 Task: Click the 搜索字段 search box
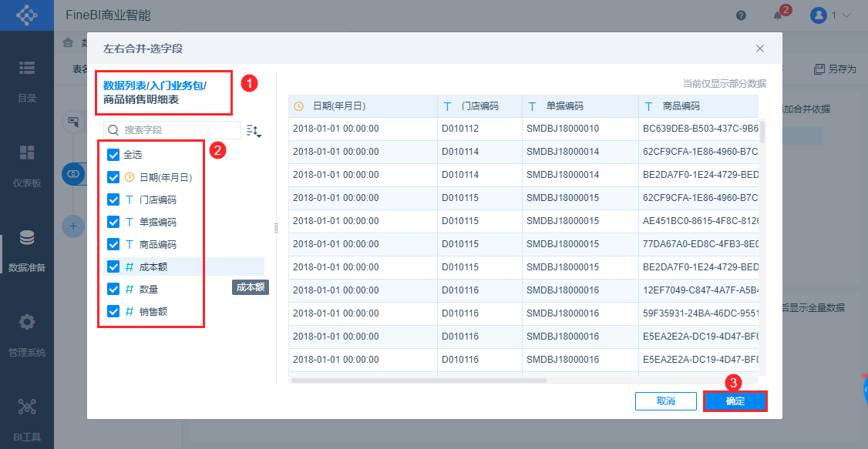[172, 130]
